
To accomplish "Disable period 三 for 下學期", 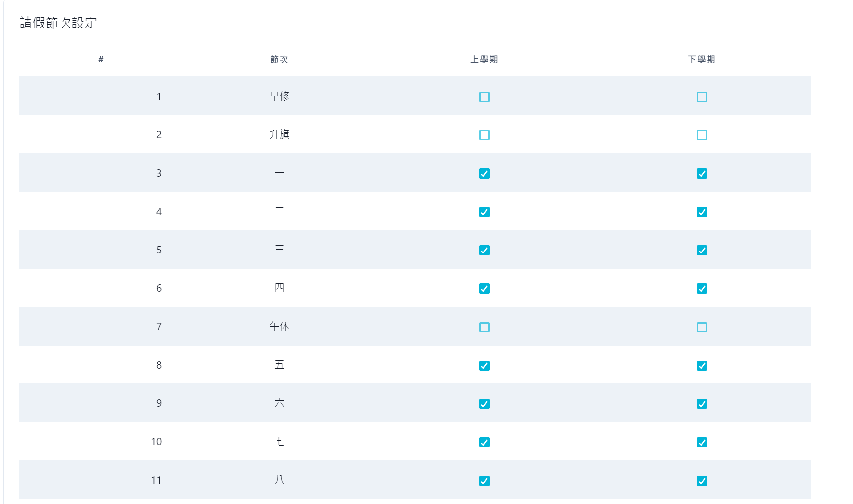I will [x=702, y=250].
